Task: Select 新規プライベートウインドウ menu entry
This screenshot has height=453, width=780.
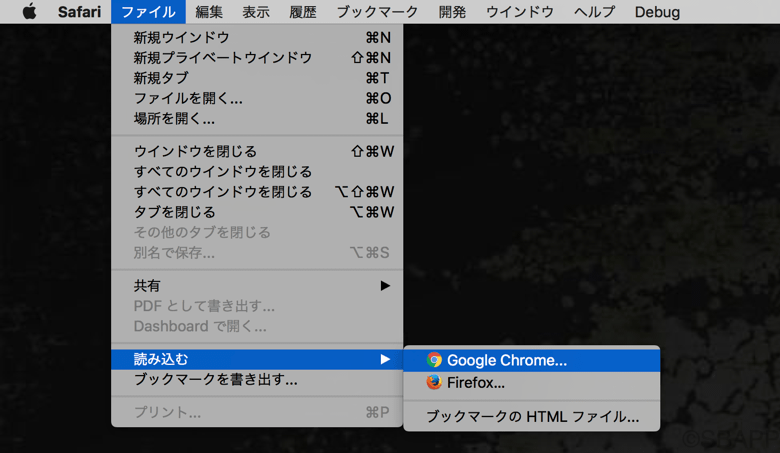Action: (222, 58)
